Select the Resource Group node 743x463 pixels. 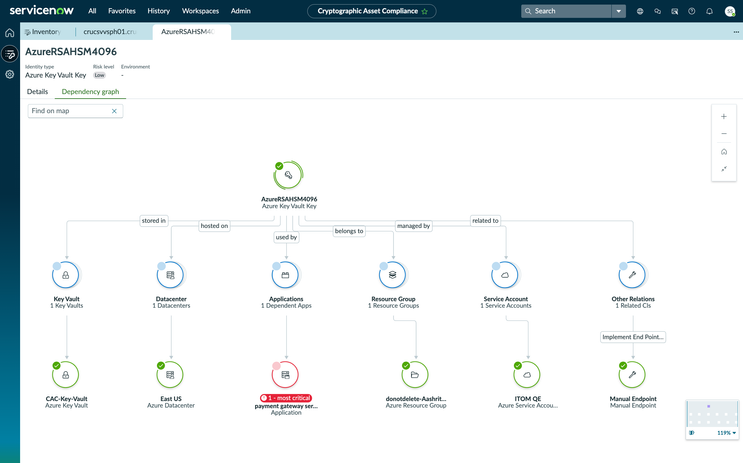click(392, 275)
